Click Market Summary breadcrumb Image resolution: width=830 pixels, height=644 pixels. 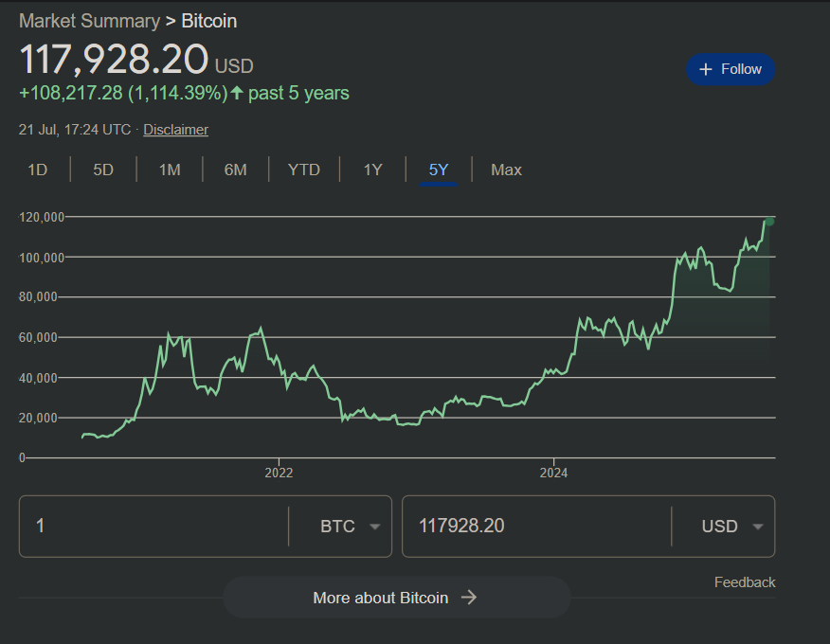(x=89, y=21)
